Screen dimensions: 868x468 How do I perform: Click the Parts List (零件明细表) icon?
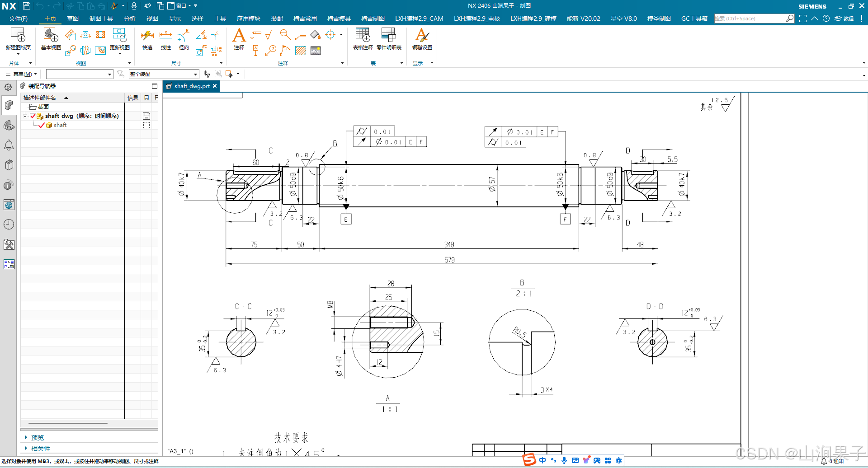(x=389, y=35)
